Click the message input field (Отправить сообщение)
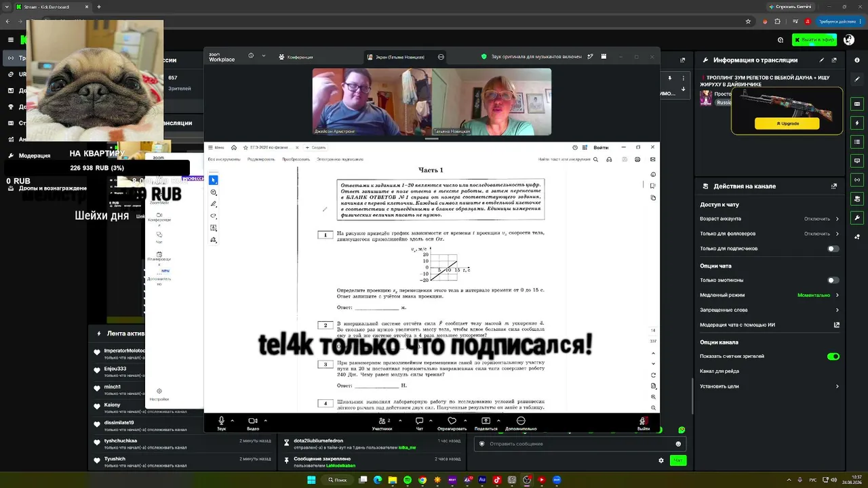Viewport: 868px width, 488px height. pyautogui.click(x=580, y=444)
